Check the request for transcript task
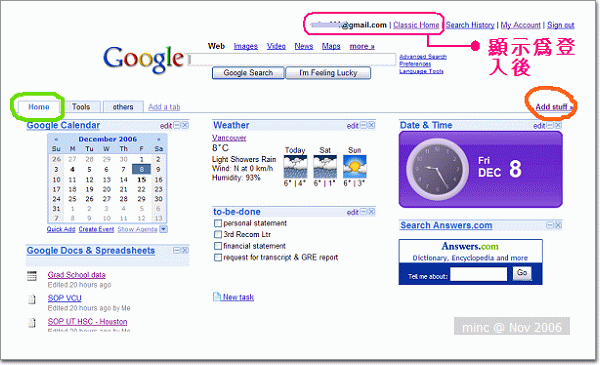This screenshot has width=600, height=365. [x=218, y=257]
